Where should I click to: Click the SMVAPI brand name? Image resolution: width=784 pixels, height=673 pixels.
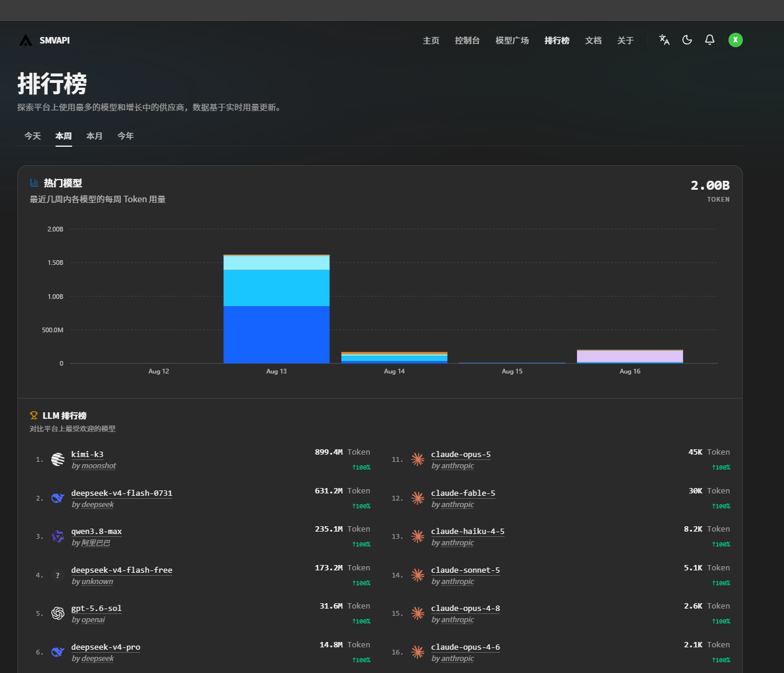[54, 41]
